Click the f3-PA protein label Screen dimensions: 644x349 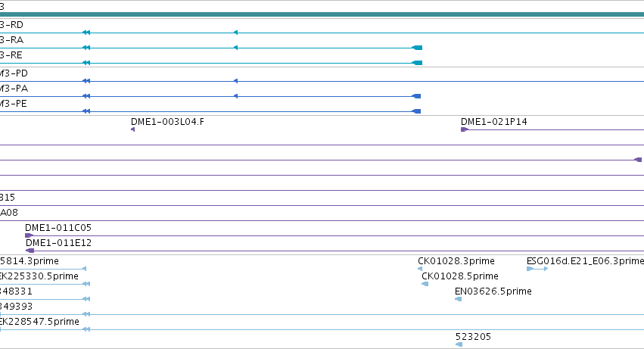tap(14, 89)
